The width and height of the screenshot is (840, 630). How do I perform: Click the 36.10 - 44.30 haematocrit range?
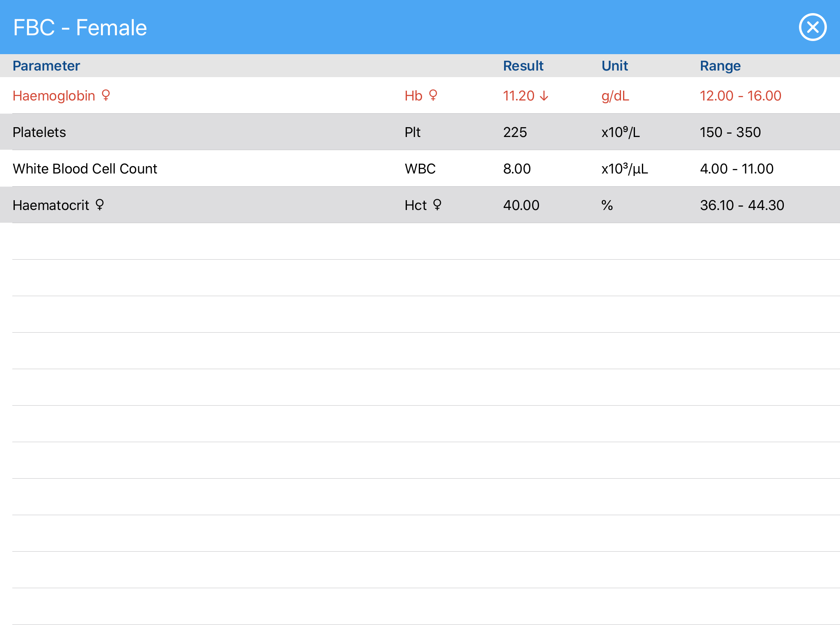click(x=742, y=205)
